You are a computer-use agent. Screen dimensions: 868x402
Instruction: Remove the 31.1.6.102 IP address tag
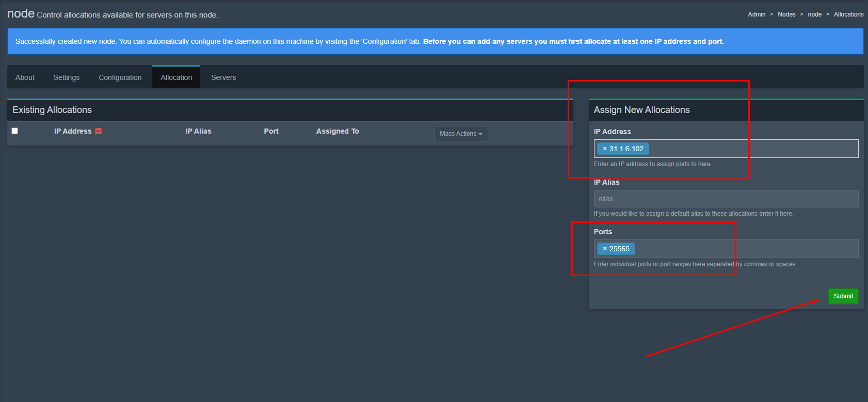604,149
